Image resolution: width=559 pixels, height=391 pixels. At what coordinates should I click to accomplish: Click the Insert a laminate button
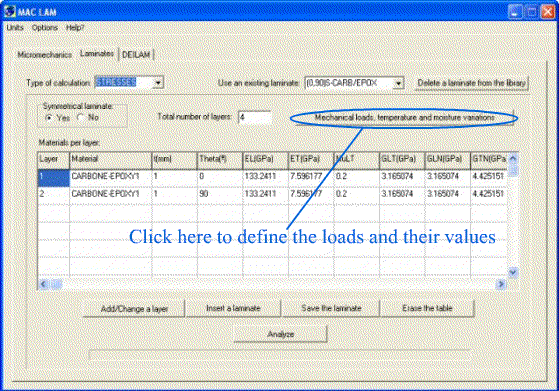[233, 308]
